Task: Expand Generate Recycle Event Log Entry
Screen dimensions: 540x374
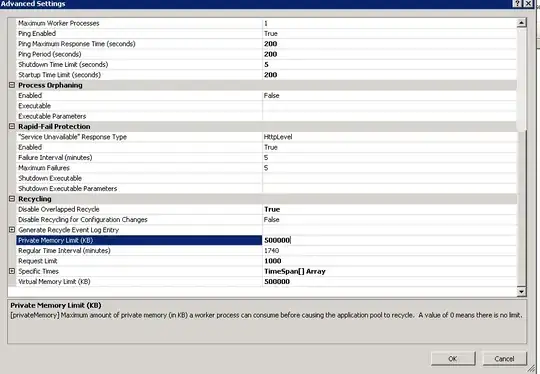Action: click(x=12, y=230)
